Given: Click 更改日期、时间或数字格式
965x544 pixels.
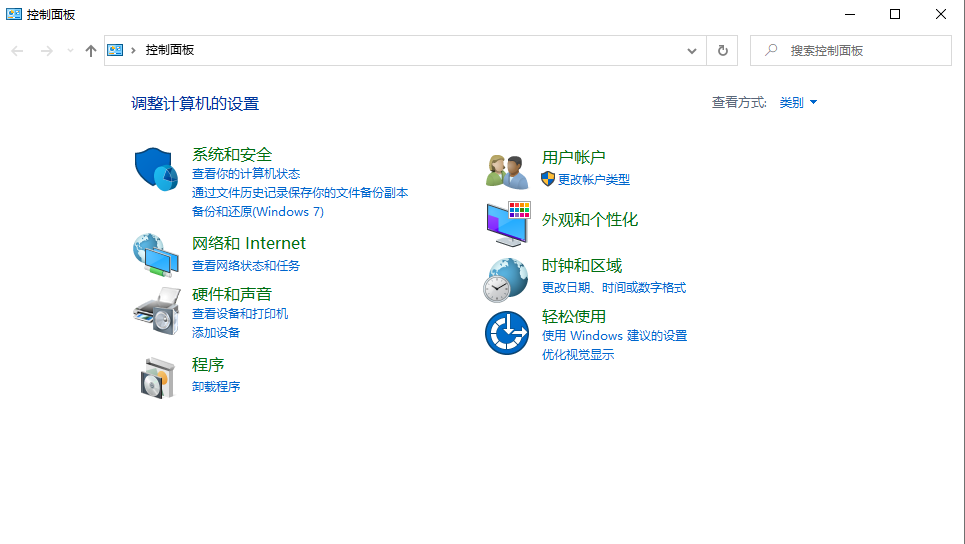Looking at the screenshot, I should point(614,287).
